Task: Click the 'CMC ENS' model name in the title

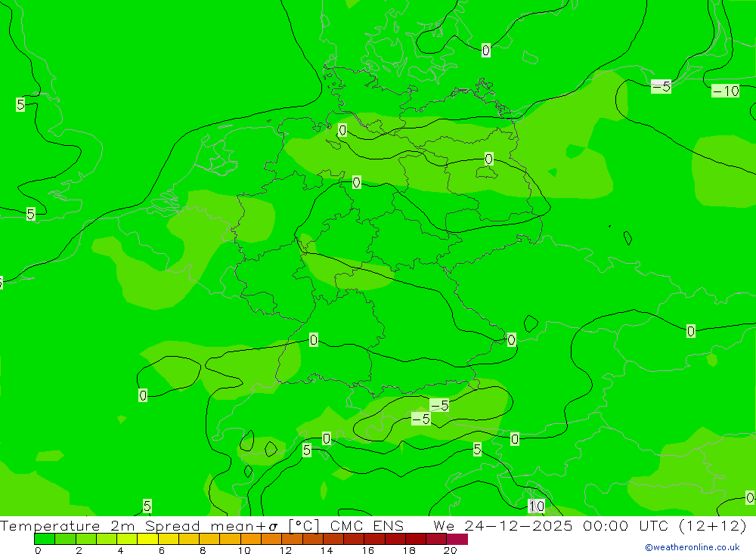Action: (367, 525)
